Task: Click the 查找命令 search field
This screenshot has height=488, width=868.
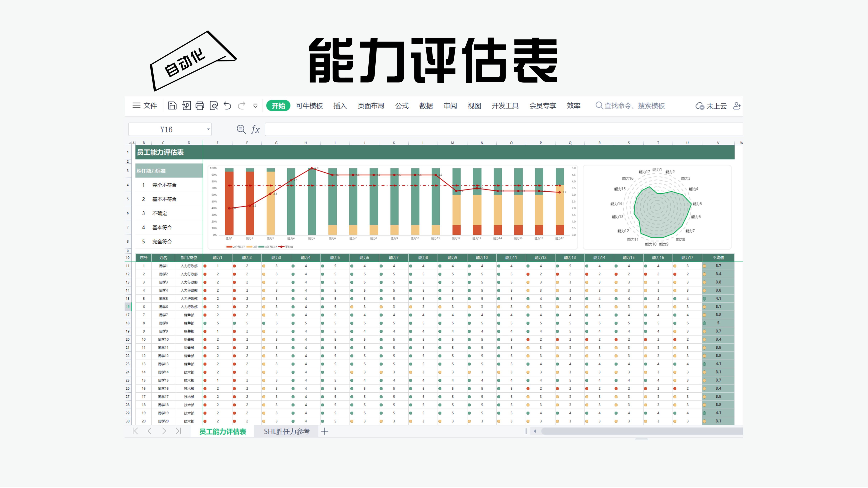Action: pyautogui.click(x=633, y=106)
